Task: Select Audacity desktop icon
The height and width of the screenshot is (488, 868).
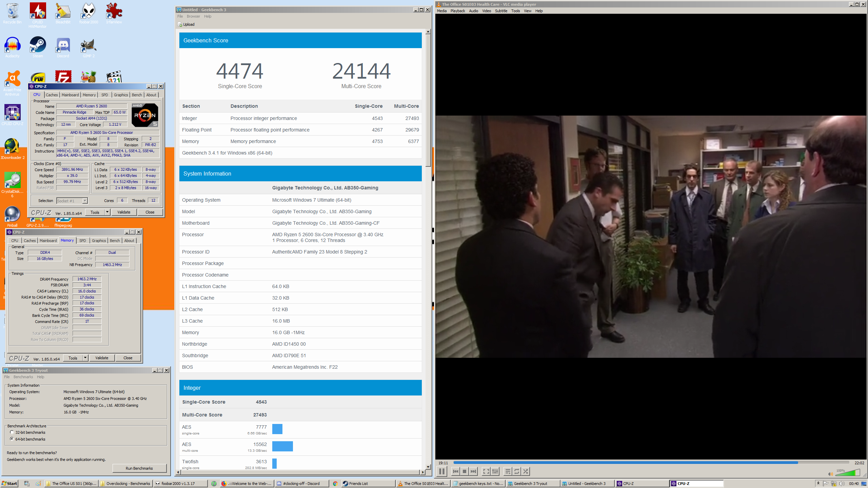Action: click(x=12, y=47)
